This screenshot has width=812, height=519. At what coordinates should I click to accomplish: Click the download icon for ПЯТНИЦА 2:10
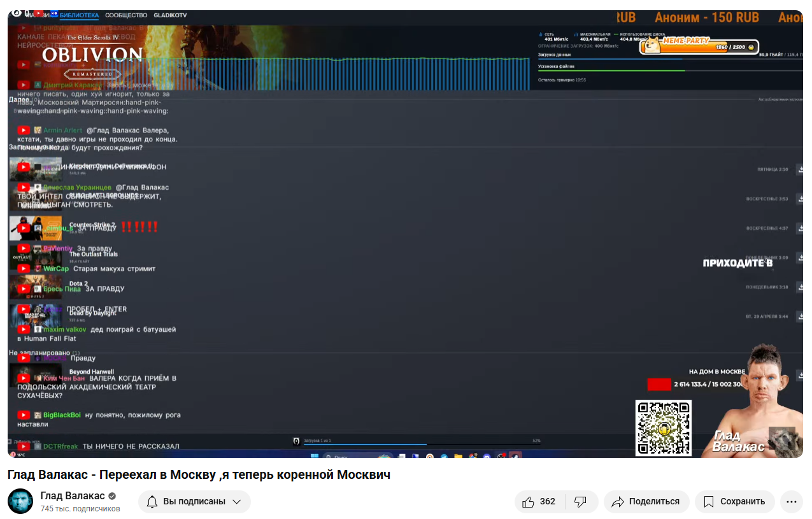click(x=799, y=169)
